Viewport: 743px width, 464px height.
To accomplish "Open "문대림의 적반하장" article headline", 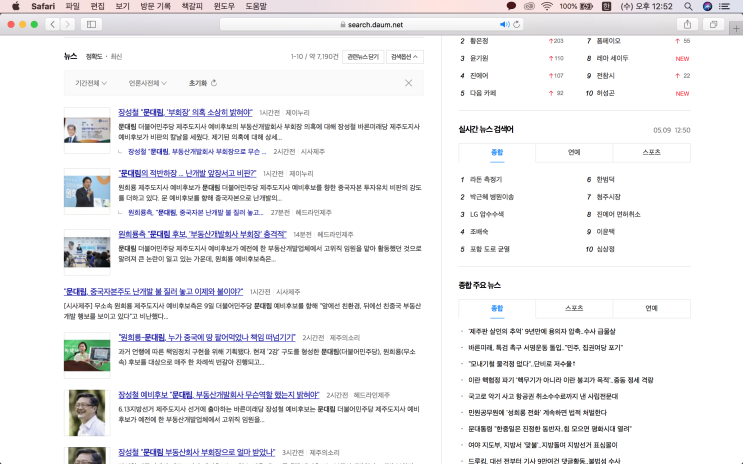I will (x=187, y=173).
